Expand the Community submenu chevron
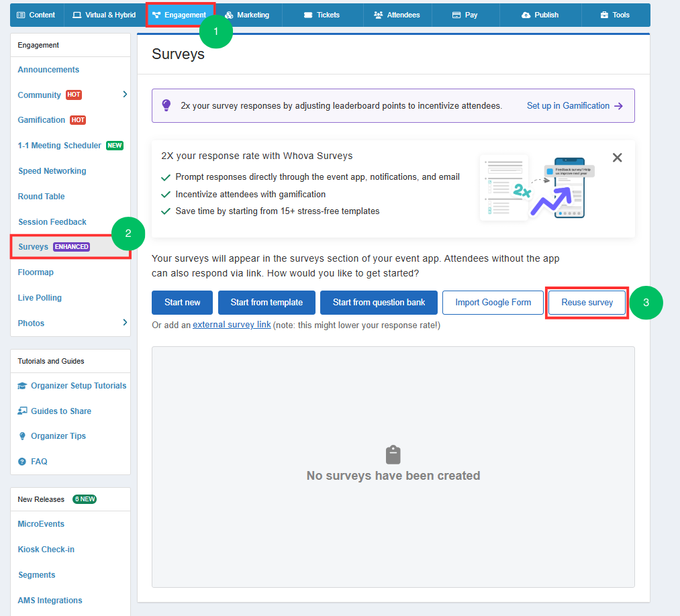The height and width of the screenshot is (616, 680). click(125, 94)
